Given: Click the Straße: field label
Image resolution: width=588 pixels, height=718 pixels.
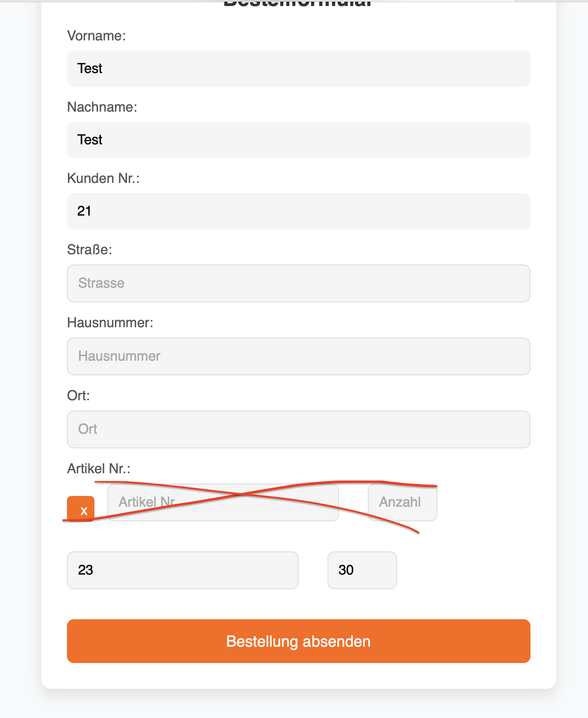Looking at the screenshot, I should [90, 249].
